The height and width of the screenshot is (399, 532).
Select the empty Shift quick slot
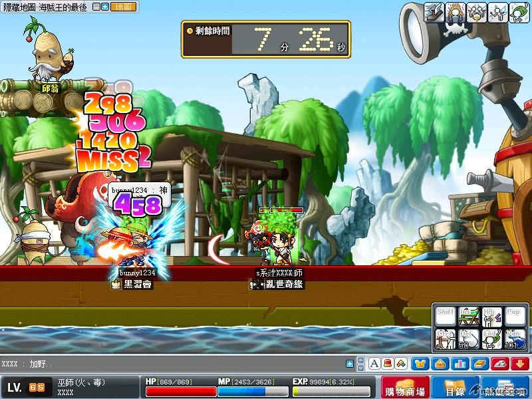445,317
